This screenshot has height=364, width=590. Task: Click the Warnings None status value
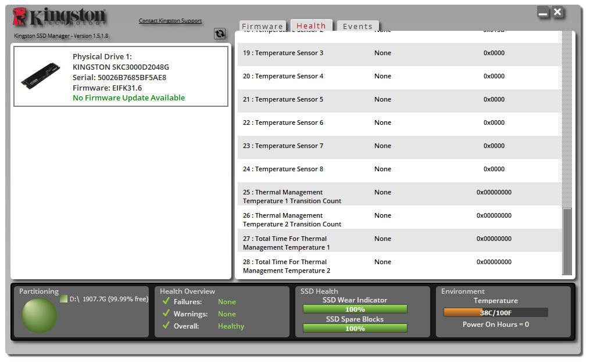[x=227, y=313]
